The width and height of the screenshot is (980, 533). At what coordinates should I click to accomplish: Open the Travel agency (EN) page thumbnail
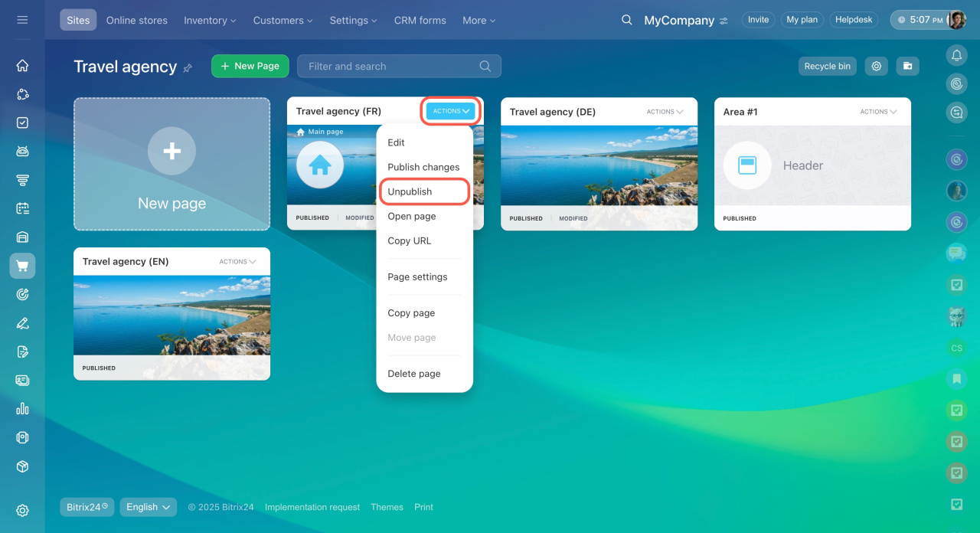171,315
